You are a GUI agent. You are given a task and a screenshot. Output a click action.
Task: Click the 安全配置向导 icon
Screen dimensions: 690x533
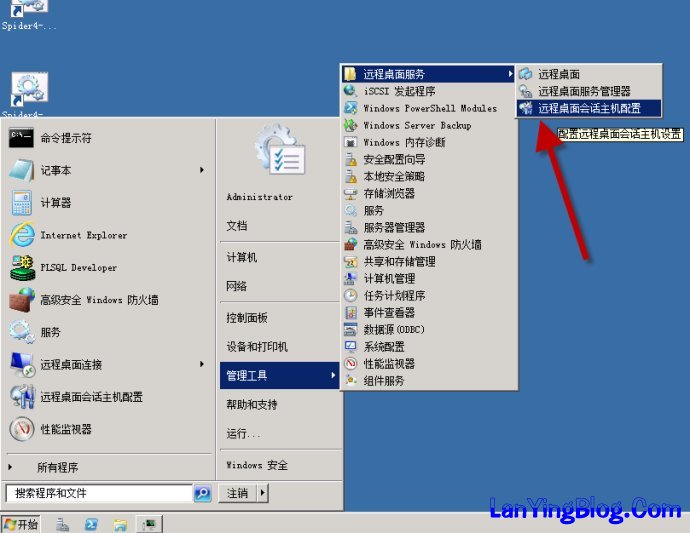pos(351,159)
